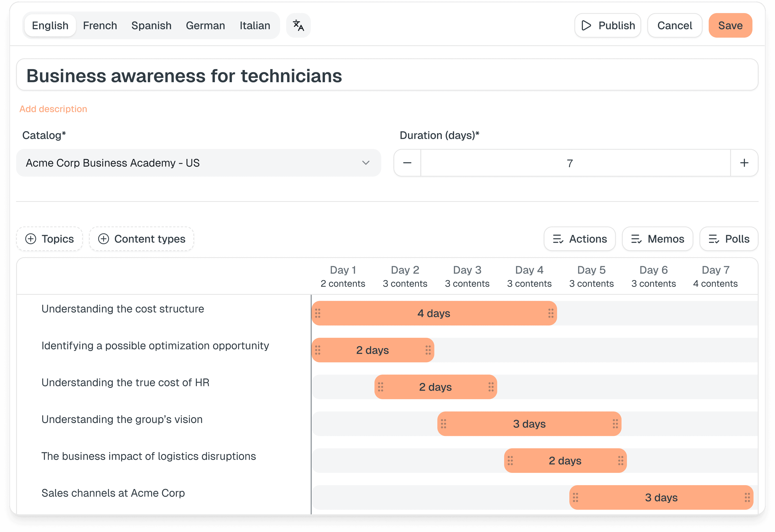This screenshot has width=775, height=532.
Task: Click the plus-circle icon on Content types
Action: pyautogui.click(x=103, y=239)
